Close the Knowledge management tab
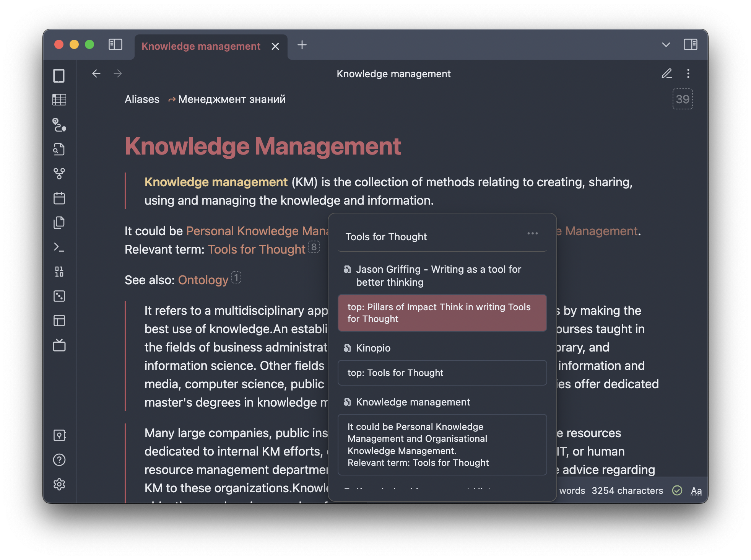Screen dimensions: 751x560 click(x=275, y=46)
